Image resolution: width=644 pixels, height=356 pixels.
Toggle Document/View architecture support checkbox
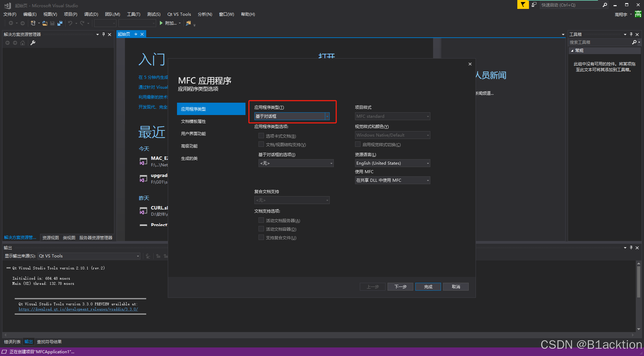pyautogui.click(x=261, y=144)
